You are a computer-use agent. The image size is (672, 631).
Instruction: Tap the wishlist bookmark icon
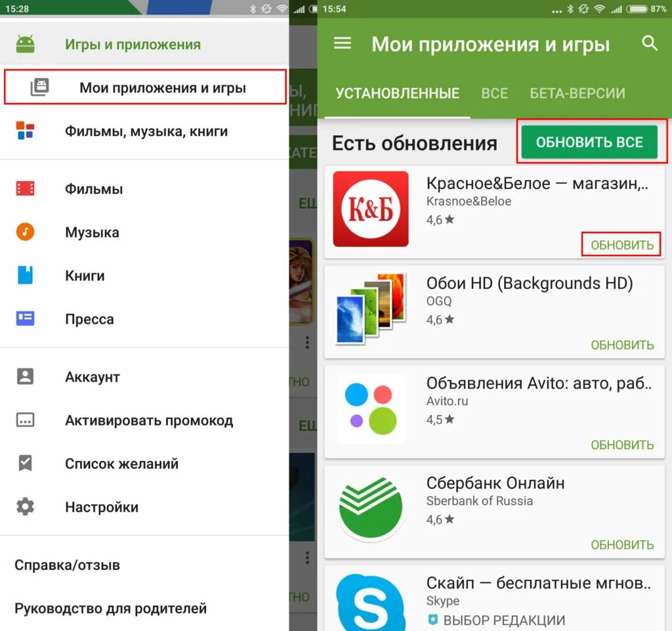click(26, 463)
